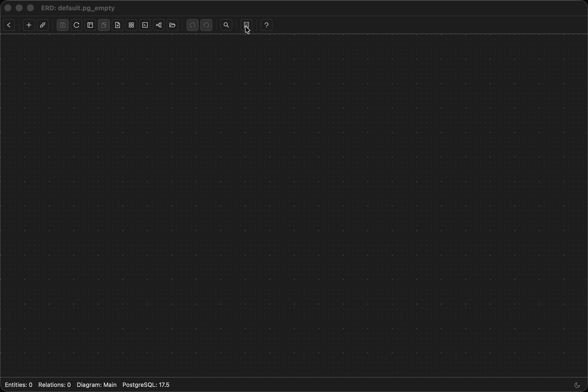
Task: Switch theme with the moon toggle
Action: (577, 385)
